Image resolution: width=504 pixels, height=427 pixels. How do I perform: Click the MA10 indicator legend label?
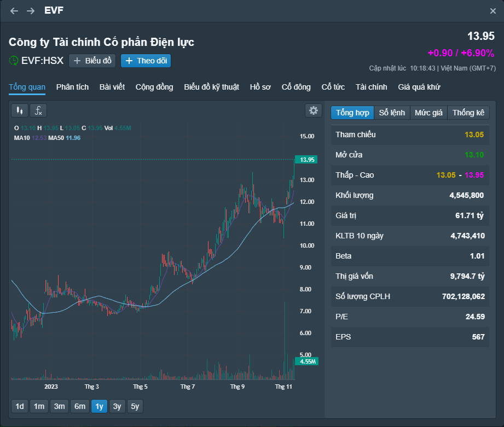point(22,138)
